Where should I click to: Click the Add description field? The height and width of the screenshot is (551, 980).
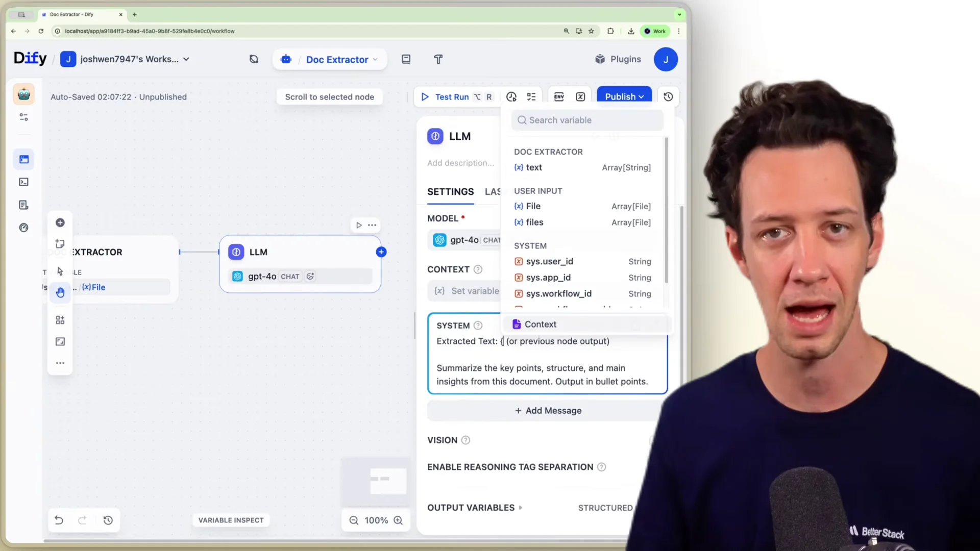point(460,163)
